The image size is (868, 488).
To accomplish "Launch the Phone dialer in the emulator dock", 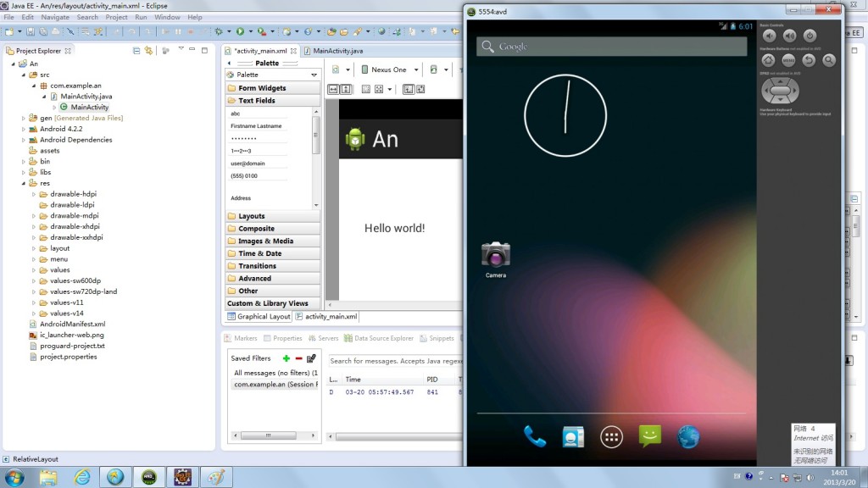I will click(x=535, y=436).
